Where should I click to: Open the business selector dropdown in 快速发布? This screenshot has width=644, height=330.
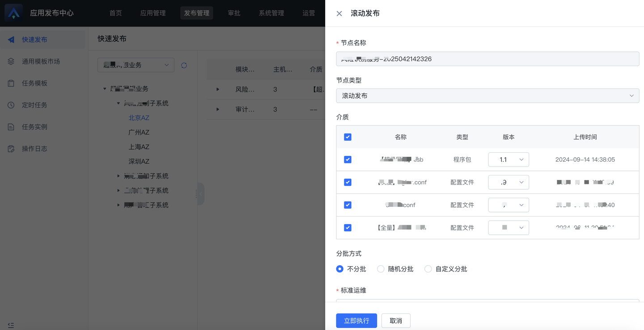pos(136,65)
